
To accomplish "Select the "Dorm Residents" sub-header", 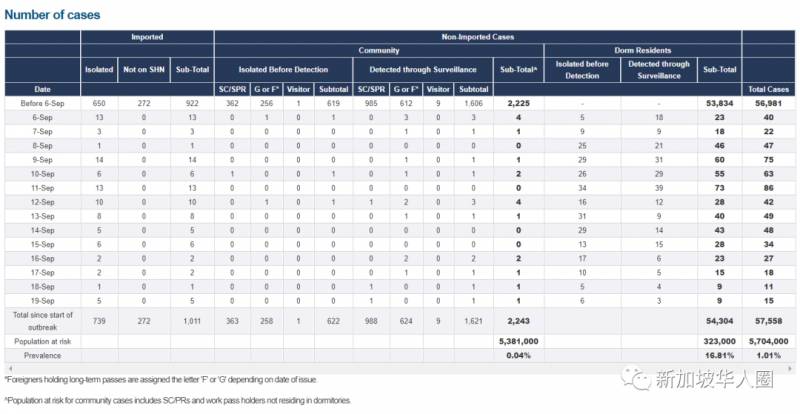I will coord(642,50).
